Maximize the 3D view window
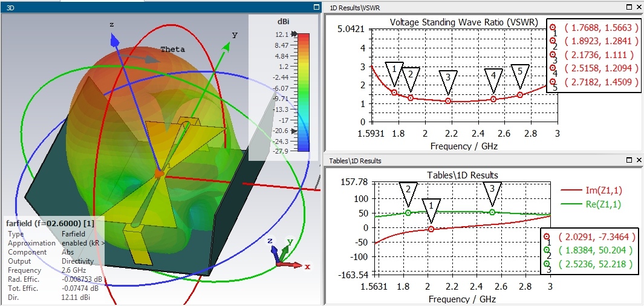 point(315,7)
